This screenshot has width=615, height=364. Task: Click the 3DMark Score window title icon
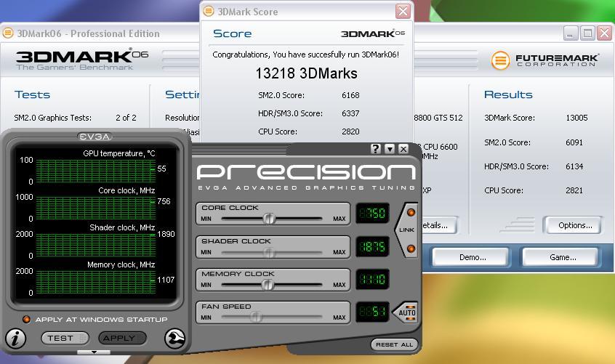coord(208,11)
